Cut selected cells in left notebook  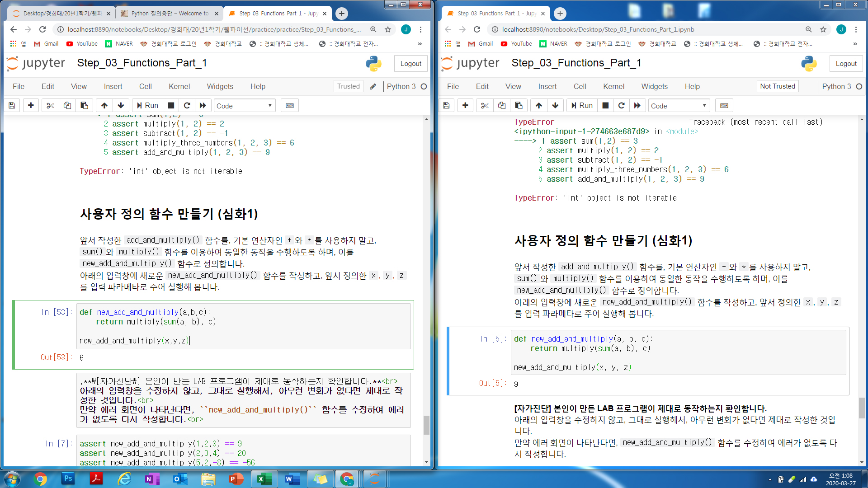point(50,105)
